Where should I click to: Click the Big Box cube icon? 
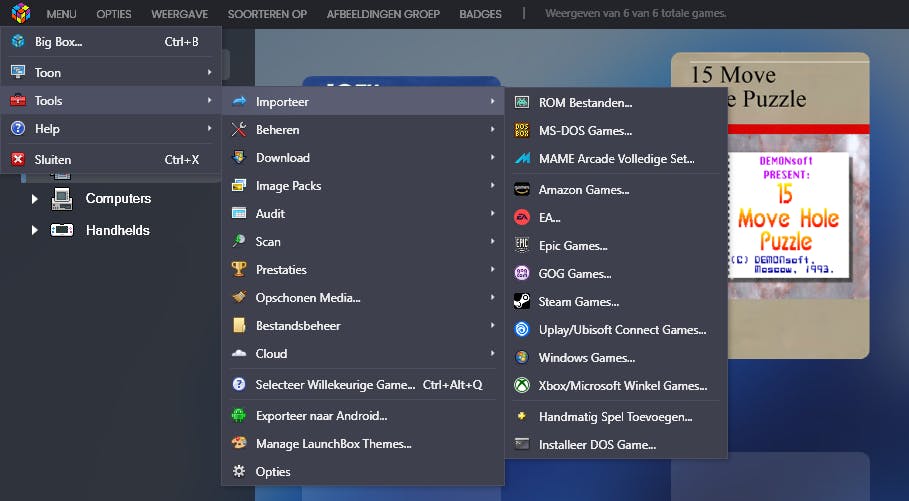(18, 41)
